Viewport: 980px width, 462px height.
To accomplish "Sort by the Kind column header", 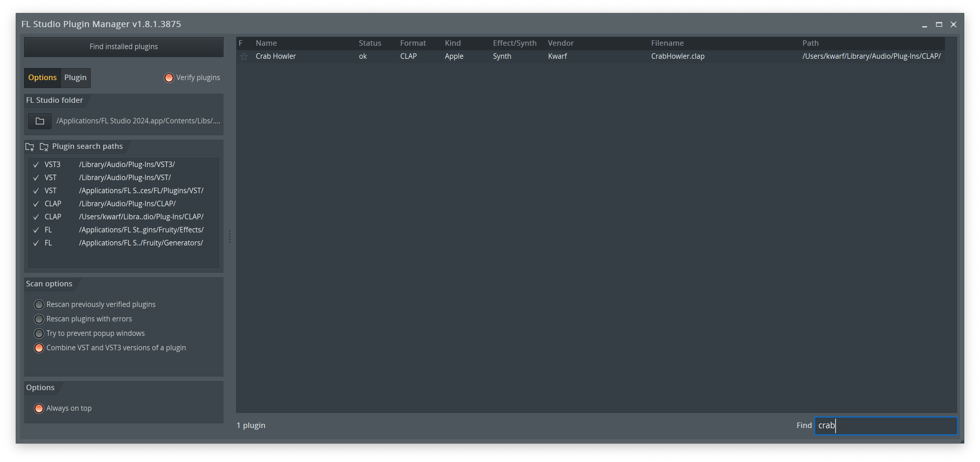I will tap(453, 43).
